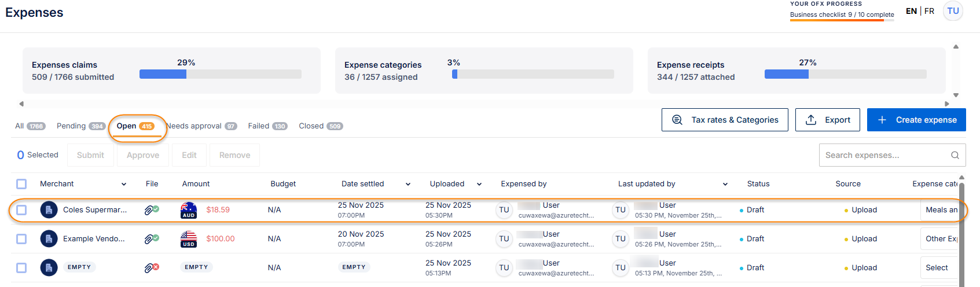Click the Coles Supermarket merchant building icon
Viewport: 980px width, 287px height.
pyautogui.click(x=49, y=209)
